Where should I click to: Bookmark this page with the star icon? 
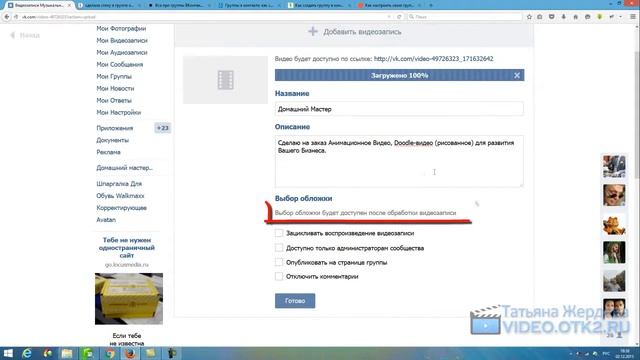click(x=529, y=17)
